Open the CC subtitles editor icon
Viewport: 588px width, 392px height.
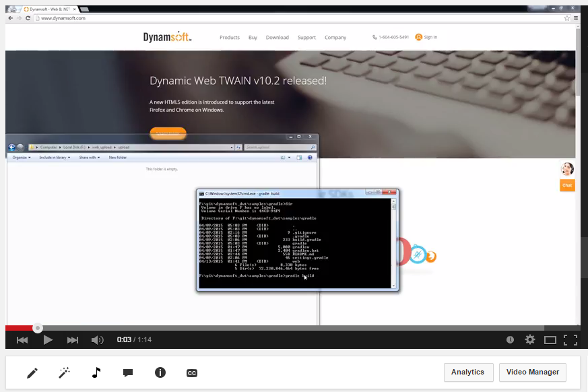[x=192, y=372]
